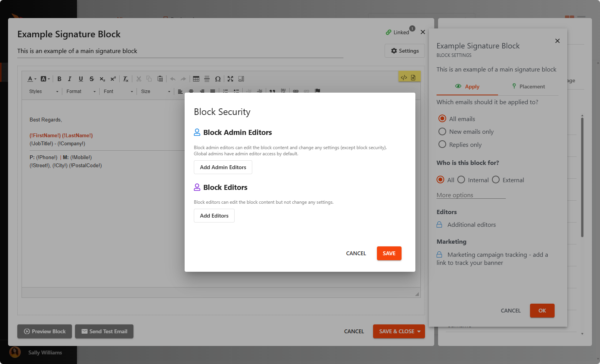The image size is (600, 364).
Task: Maximize the editor with the fullscreen icon
Action: (230, 79)
